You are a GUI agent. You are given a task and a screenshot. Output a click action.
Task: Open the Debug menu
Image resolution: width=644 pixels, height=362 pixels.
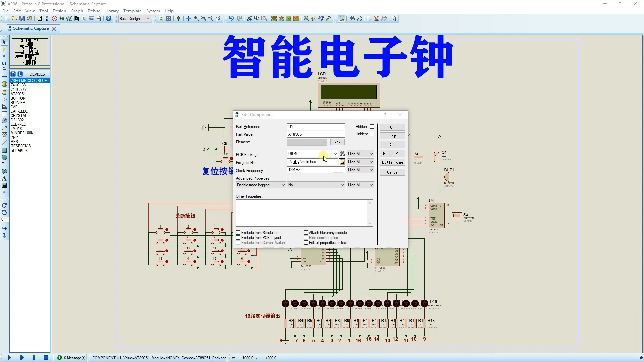click(x=94, y=11)
